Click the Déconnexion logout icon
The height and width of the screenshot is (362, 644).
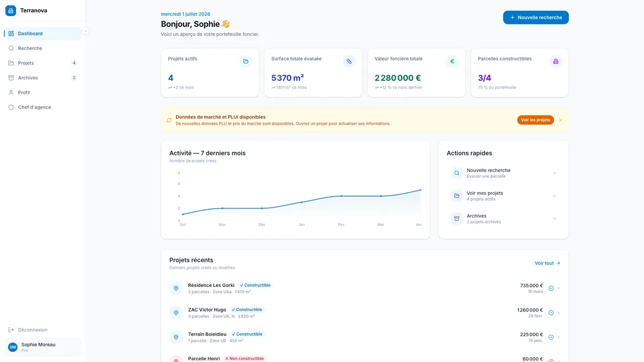point(11,330)
